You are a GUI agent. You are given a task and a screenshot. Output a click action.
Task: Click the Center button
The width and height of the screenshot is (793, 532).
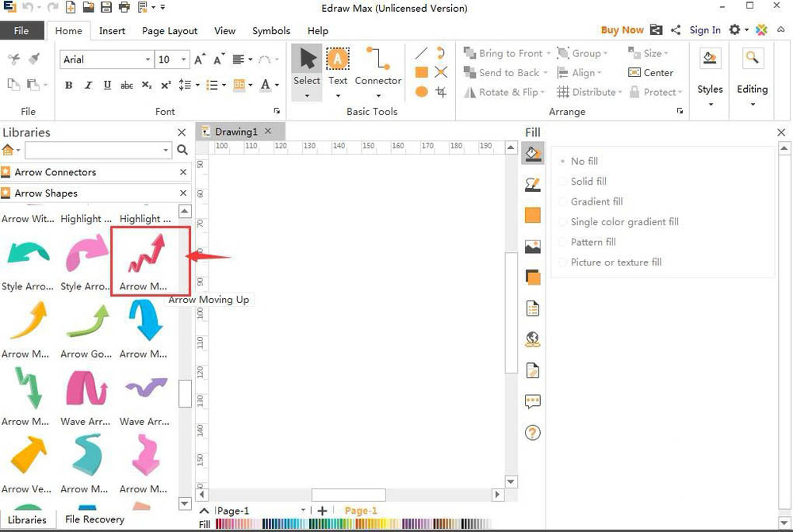click(650, 72)
